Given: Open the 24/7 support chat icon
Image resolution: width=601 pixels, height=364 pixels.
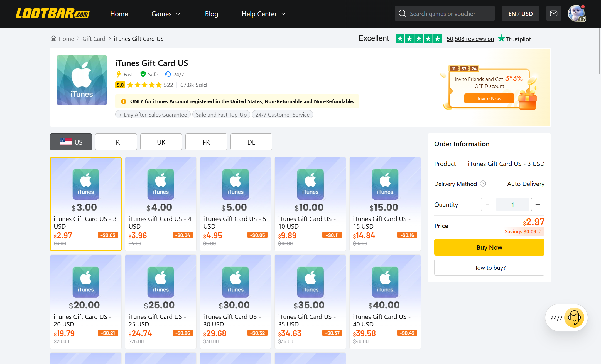Looking at the screenshot, I should (x=574, y=318).
